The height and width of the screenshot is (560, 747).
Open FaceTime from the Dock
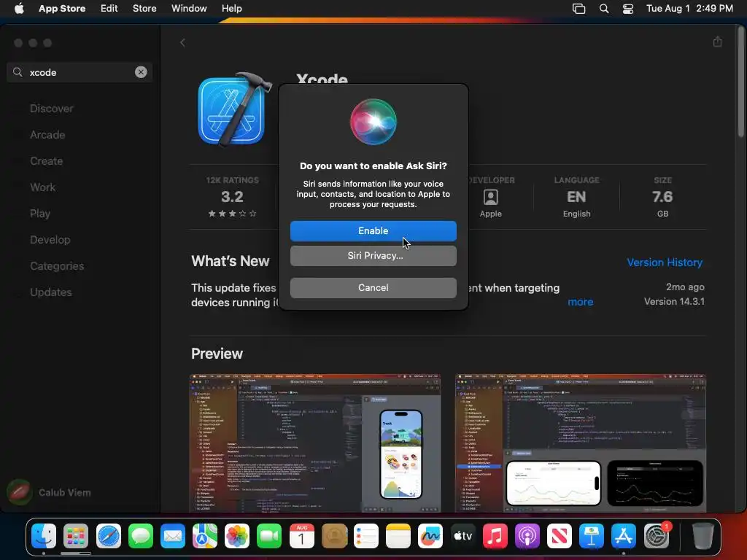point(269,536)
